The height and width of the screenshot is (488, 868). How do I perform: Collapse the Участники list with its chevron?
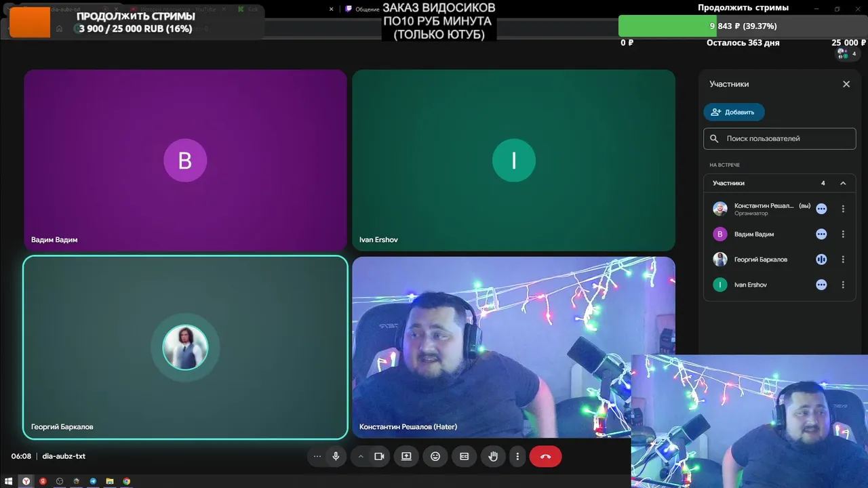pos(843,183)
